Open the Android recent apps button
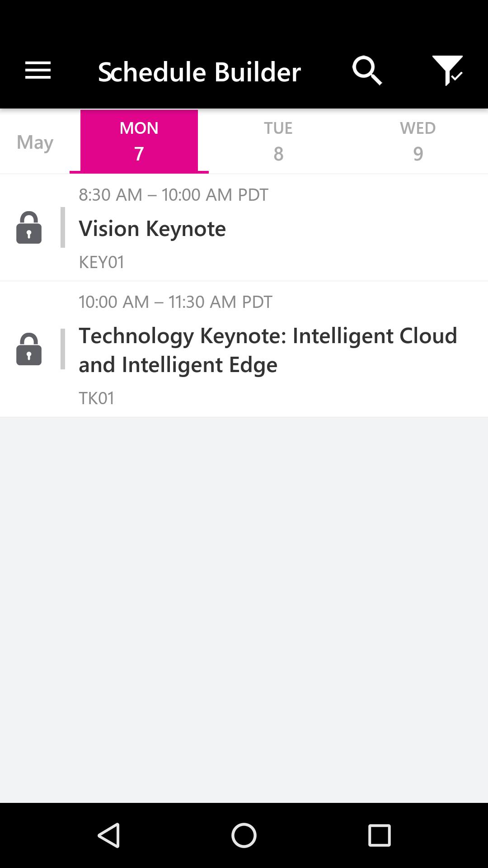 point(379,835)
